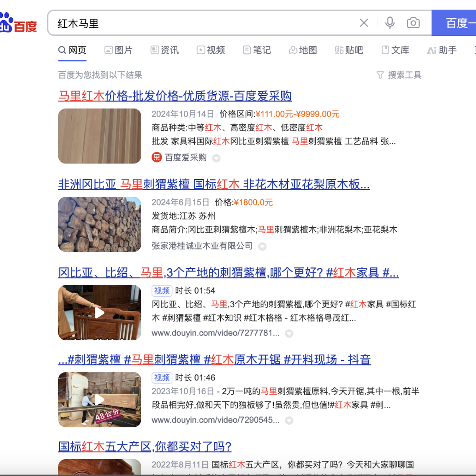
Task: Open result 冈比亚、比绍、马里,3个产地的刺猬紫檀
Action: 228,273
